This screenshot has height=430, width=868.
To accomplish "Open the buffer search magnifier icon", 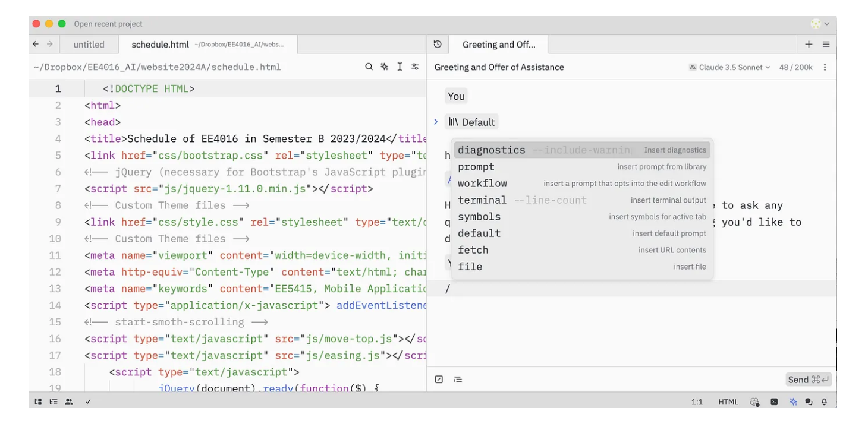I will [x=369, y=67].
